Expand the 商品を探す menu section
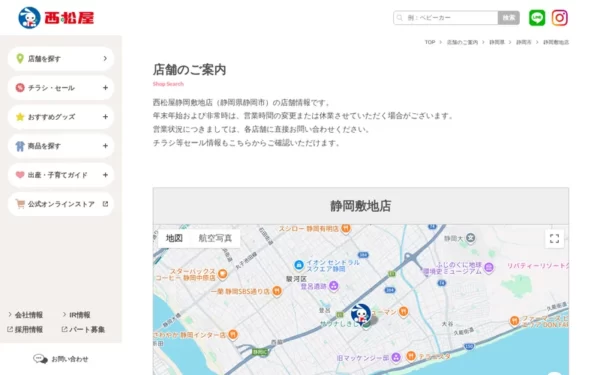Screen dimensions: 600x375 (61, 146)
